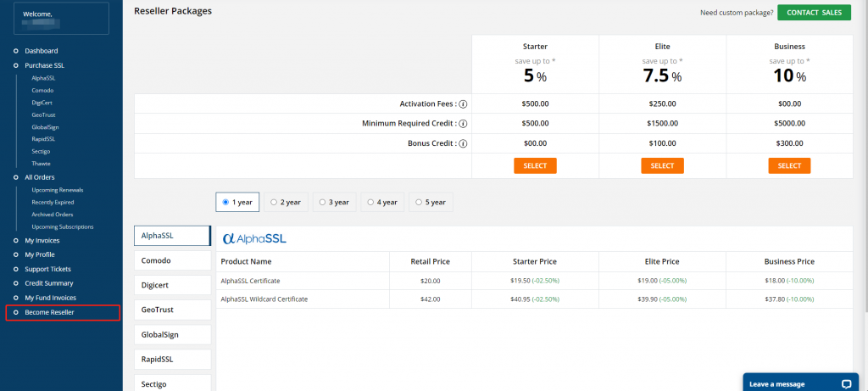Open Thawte under Purchase SSL
The image size is (868, 391).
(x=41, y=164)
